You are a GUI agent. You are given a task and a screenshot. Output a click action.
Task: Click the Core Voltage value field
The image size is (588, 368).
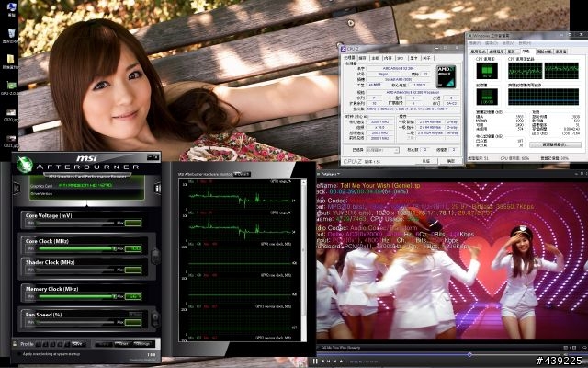[133, 223]
